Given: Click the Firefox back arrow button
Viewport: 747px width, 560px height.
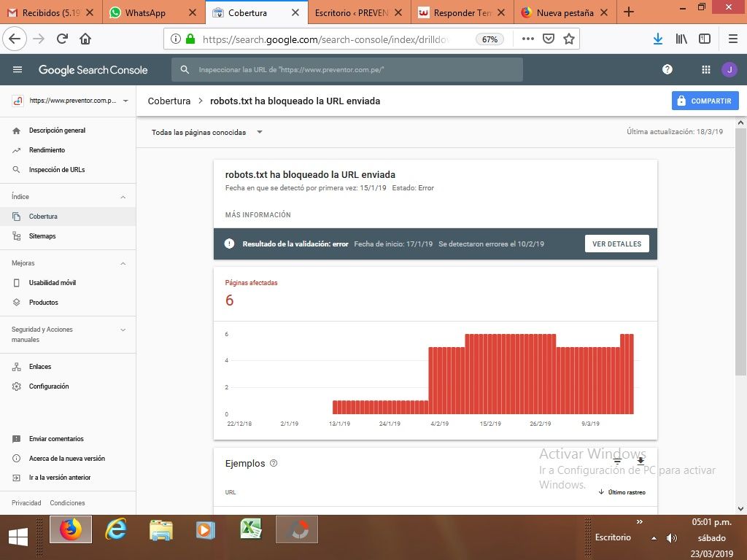Looking at the screenshot, I should (x=15, y=39).
